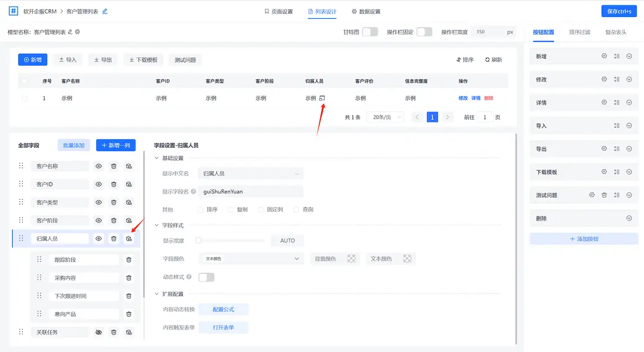644x352 pixels.
Task: Collapse the 字段样式 section
Action: [157, 225]
